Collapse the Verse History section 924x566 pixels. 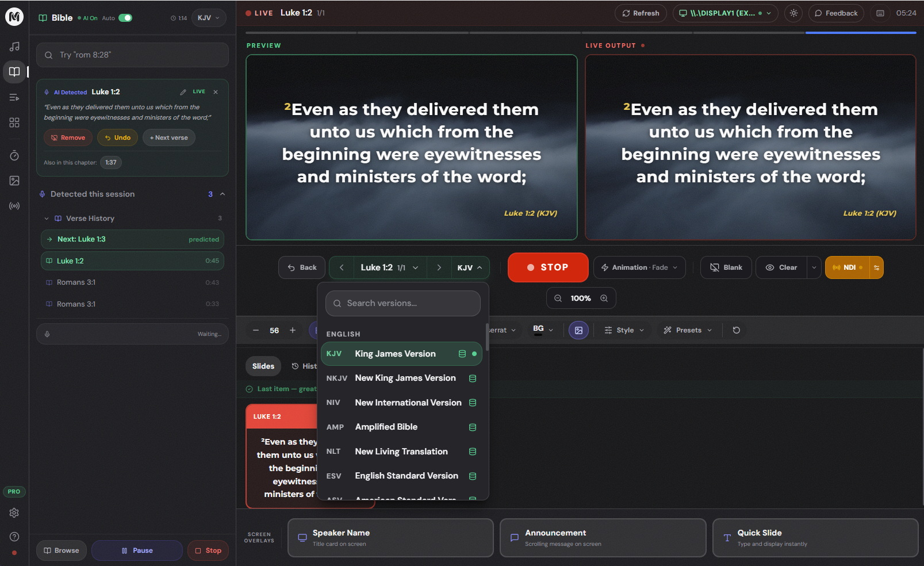(x=47, y=218)
